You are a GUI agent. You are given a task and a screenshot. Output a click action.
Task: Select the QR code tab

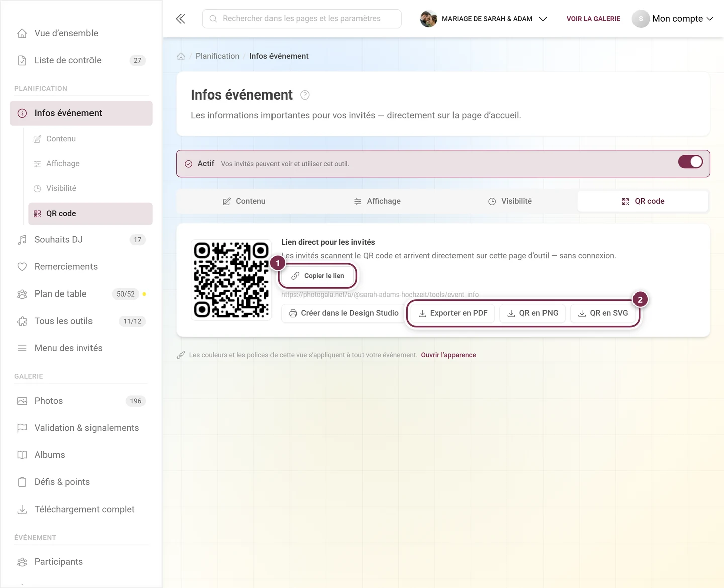(x=643, y=201)
